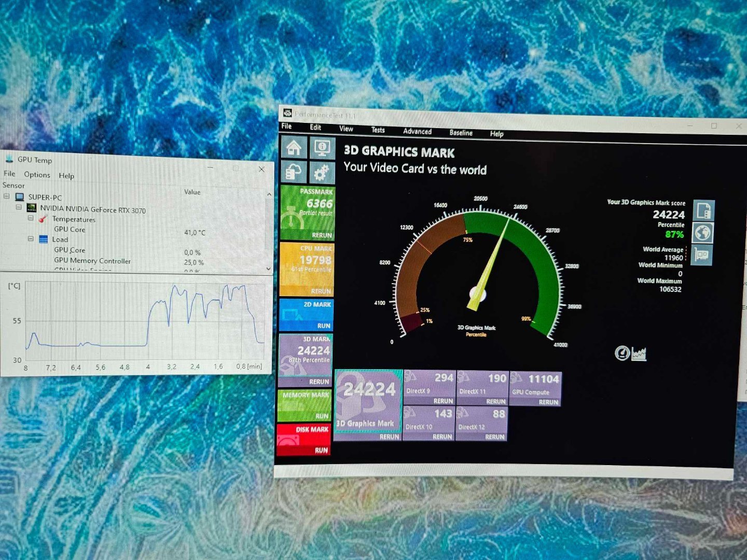Click the World Average '11960' value
Viewport: 747px width, 560px height.
coord(673,258)
